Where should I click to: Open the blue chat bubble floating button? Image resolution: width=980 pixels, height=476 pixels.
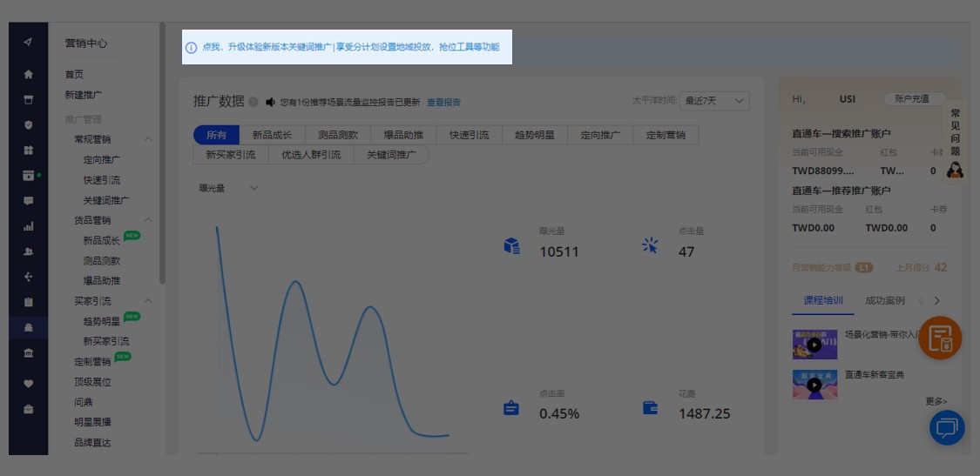tap(947, 427)
